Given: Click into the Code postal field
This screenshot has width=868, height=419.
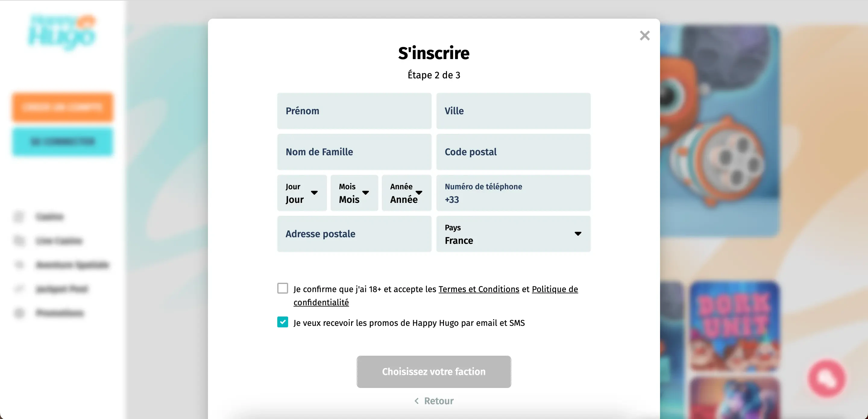Looking at the screenshot, I should tap(513, 152).
